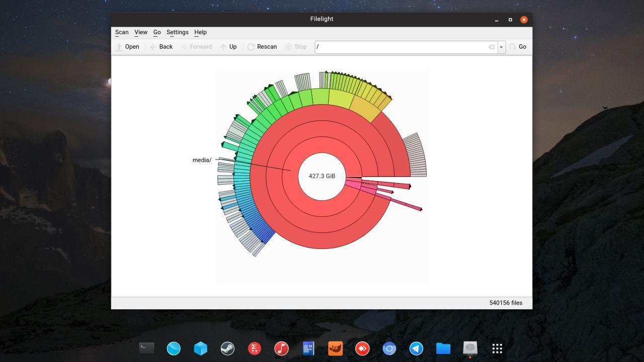
Task: Open the Help menu
Action: (200, 32)
